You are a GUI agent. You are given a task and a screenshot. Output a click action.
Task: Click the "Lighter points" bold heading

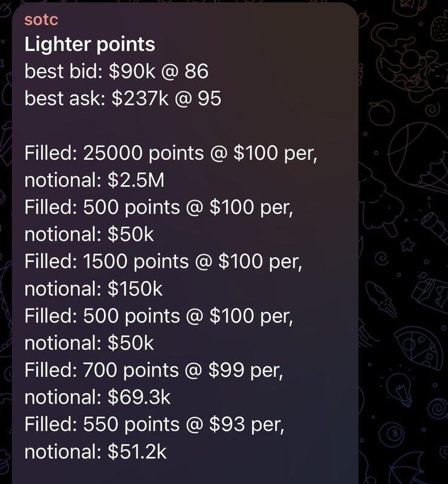89,44
